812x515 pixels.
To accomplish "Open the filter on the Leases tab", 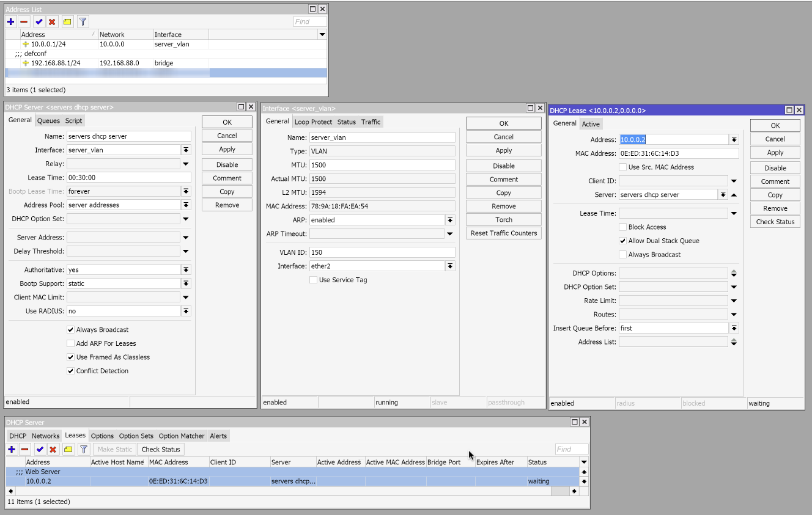I will click(84, 449).
